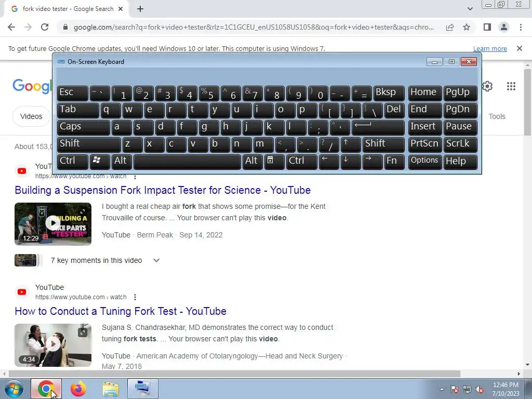Viewport: 532px width, 399px height.
Task: Click the up arrow key on keyboard
Action: [351, 144]
